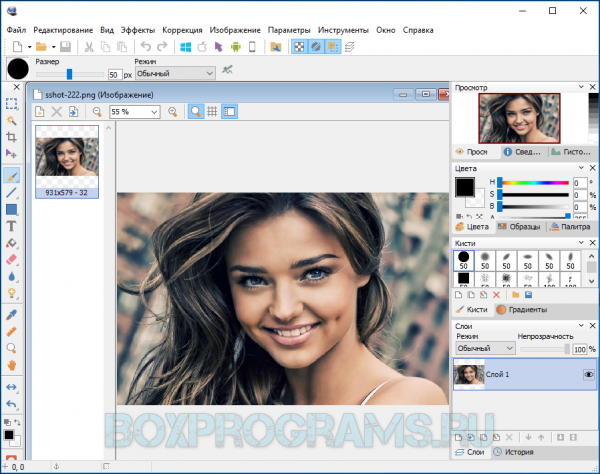Image resolution: width=600 pixels, height=474 pixels.
Task: Select the hand pan tool
Action: point(11,365)
